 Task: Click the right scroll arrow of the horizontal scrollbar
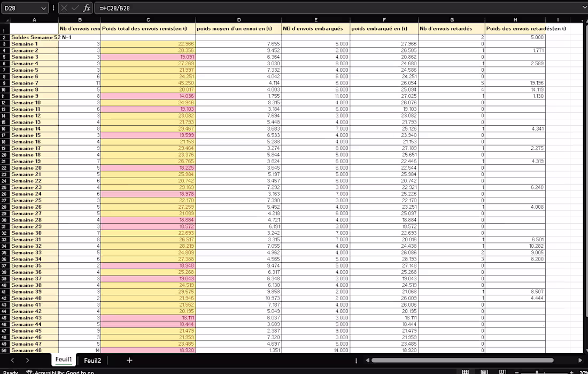tap(581, 361)
